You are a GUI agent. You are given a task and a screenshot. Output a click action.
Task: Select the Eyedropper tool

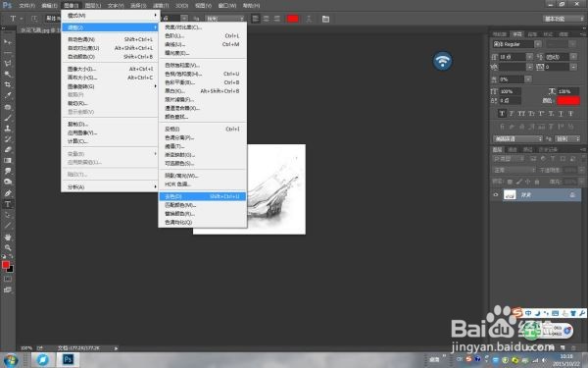coord(8,96)
